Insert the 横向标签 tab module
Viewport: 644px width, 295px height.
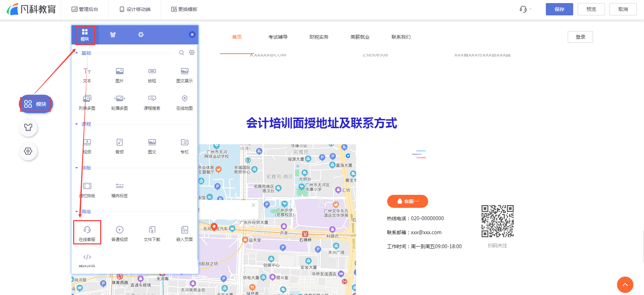[x=119, y=190]
